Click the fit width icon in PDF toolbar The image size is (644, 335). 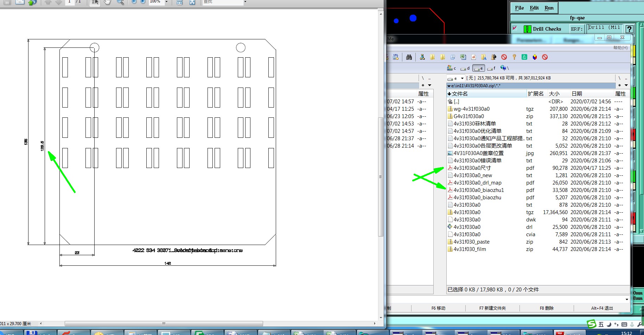[x=179, y=2]
